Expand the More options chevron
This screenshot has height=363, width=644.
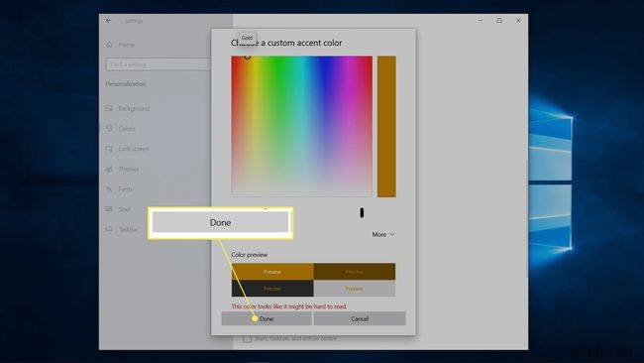(x=392, y=234)
